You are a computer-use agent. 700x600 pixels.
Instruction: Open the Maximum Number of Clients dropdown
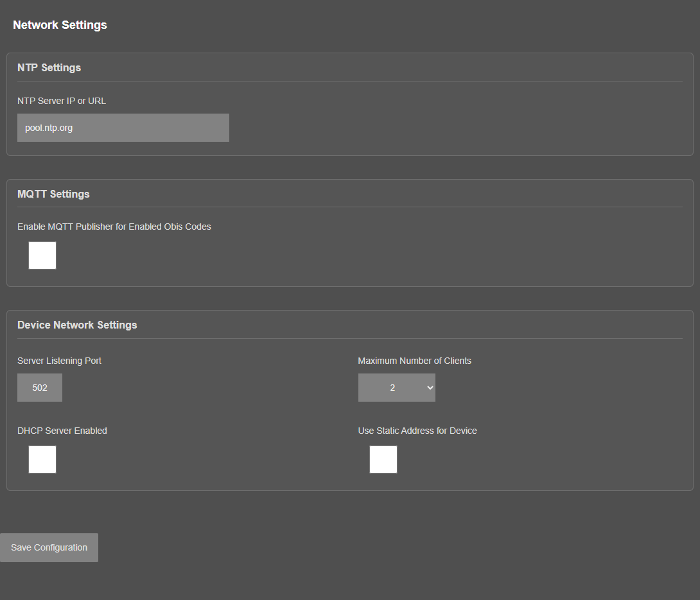396,388
